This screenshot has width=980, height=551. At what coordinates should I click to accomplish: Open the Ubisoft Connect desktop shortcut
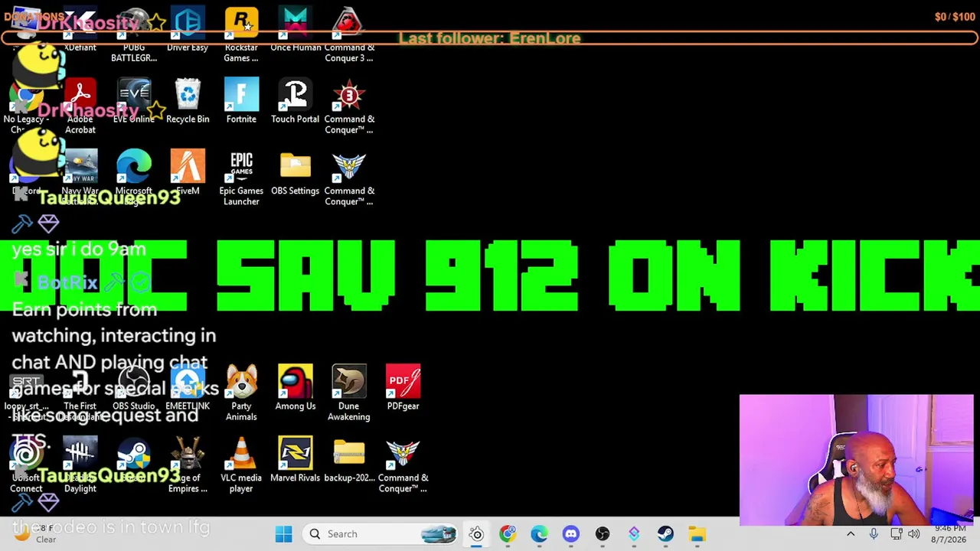tap(26, 465)
